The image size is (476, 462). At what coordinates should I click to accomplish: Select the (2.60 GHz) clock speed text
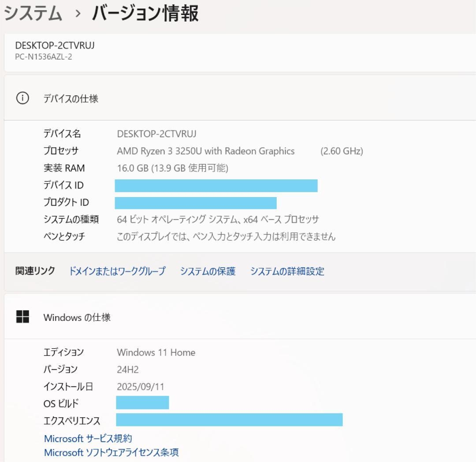[x=342, y=151]
